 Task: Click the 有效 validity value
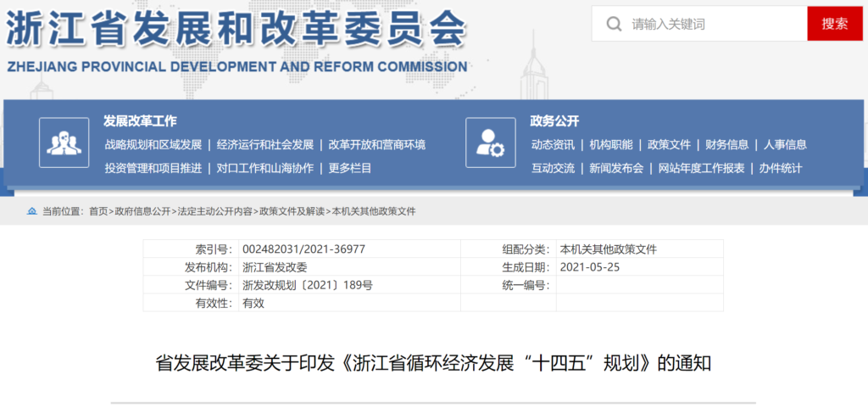coord(253,303)
